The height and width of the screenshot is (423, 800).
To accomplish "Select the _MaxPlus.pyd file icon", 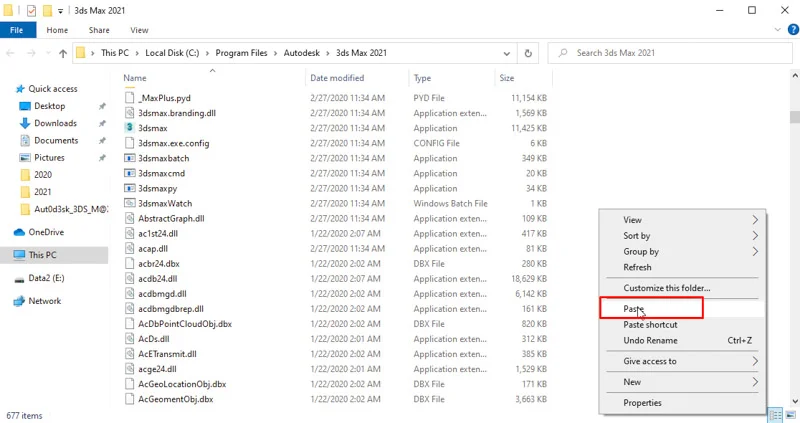I will (130, 97).
